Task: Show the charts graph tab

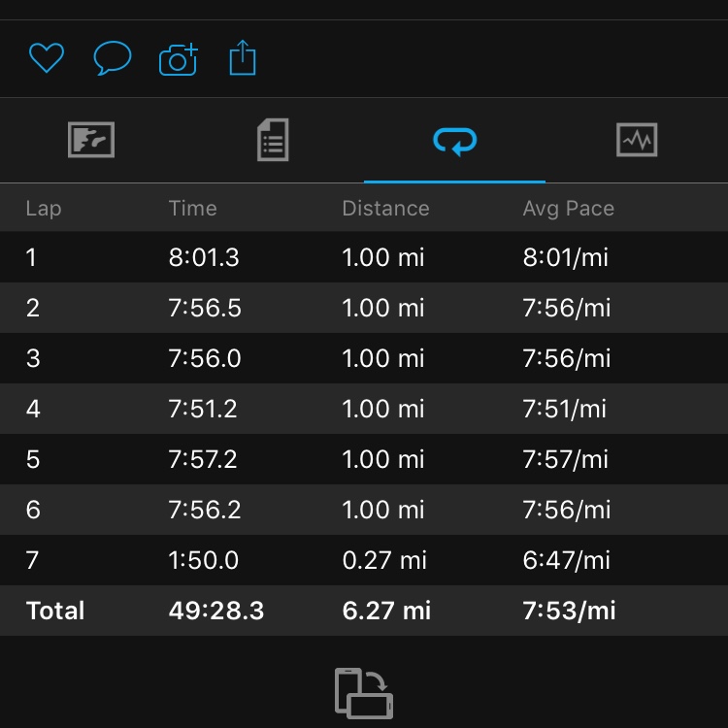Action: (637, 141)
